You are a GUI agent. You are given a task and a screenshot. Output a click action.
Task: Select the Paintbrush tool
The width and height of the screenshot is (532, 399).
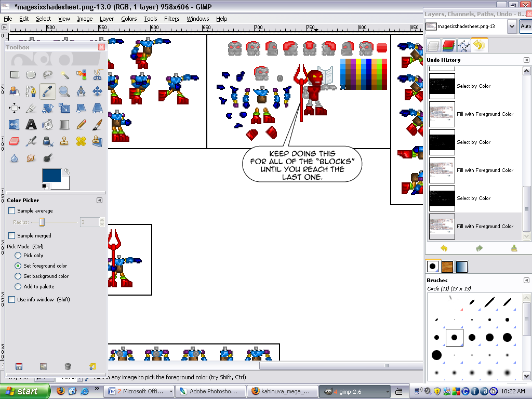(97, 125)
